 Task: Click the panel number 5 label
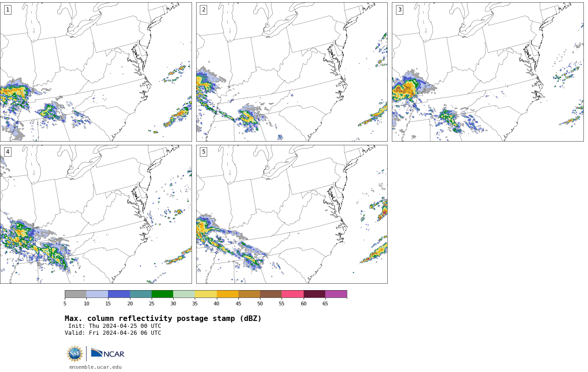click(x=204, y=152)
